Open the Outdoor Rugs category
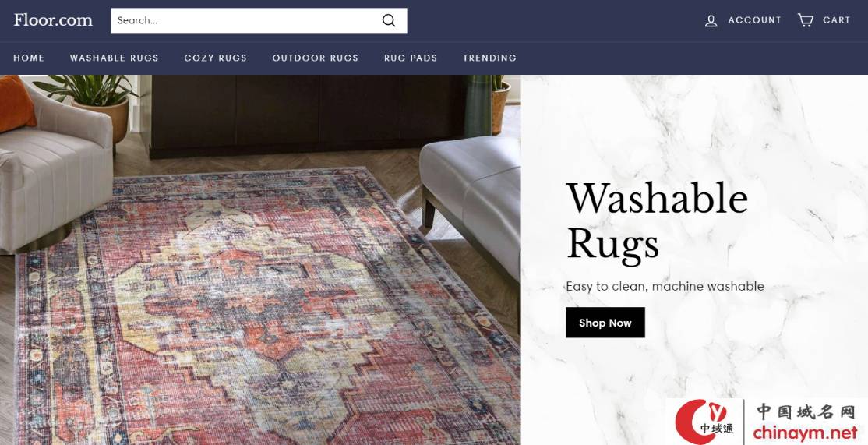This screenshot has width=868, height=445. (x=315, y=58)
